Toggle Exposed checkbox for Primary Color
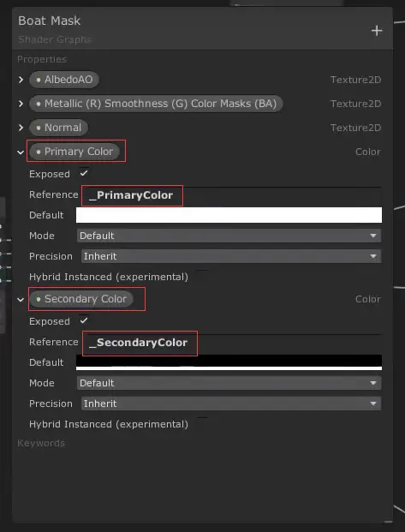This screenshot has width=405, height=532. click(84, 174)
